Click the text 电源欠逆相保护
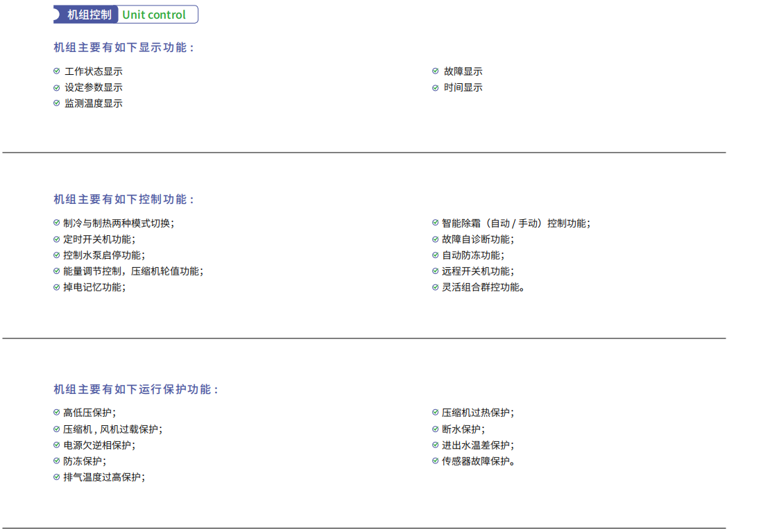763x532 pixels. point(99,445)
